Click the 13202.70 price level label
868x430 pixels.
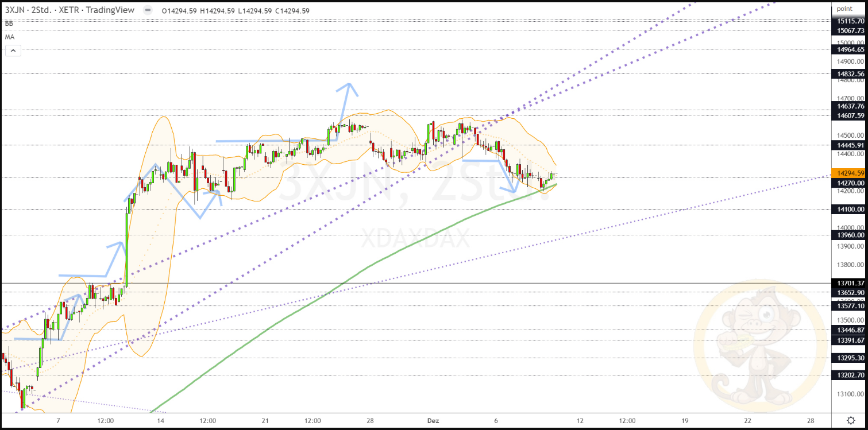point(850,375)
